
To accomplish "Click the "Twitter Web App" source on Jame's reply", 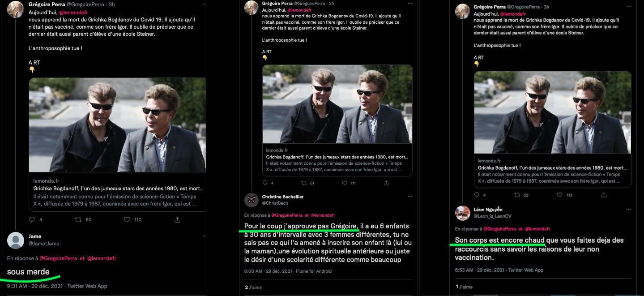I will click(87, 286).
